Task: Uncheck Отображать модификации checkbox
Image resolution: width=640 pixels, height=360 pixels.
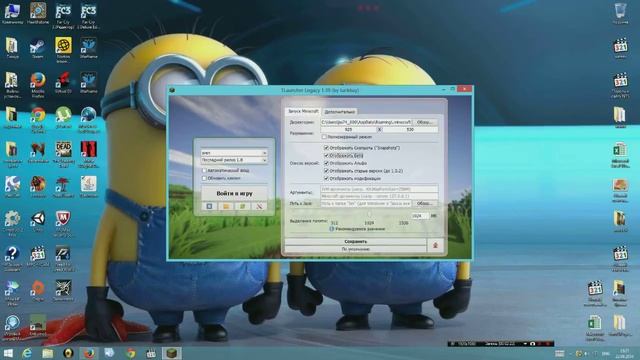Action: (326, 178)
